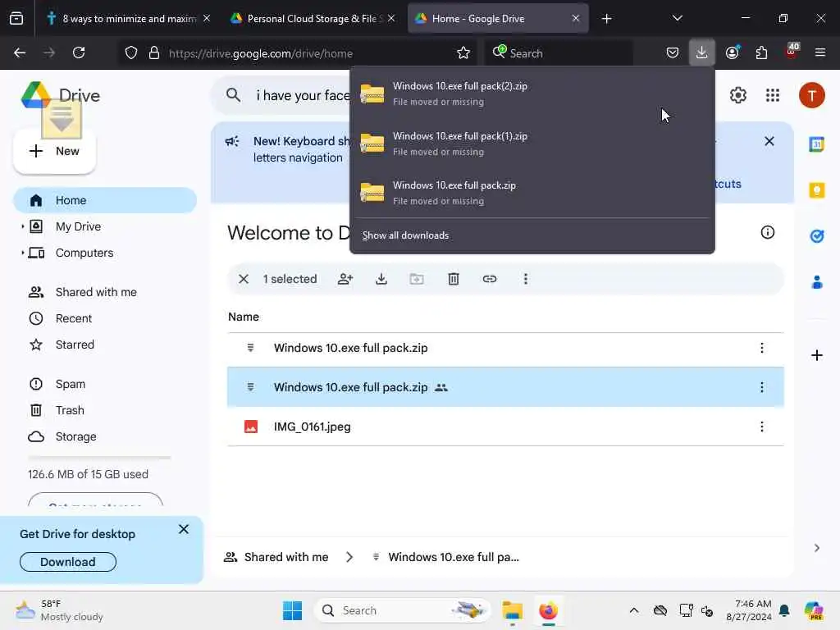This screenshot has height=630, width=840.
Task: Select Windows 10.exe full pack(1).zip download
Action: 532,144
